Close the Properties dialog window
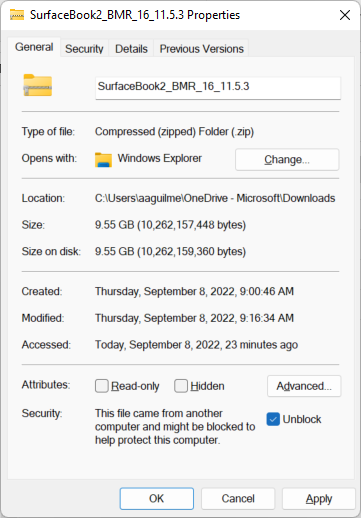361x518 pixels. (345, 15)
